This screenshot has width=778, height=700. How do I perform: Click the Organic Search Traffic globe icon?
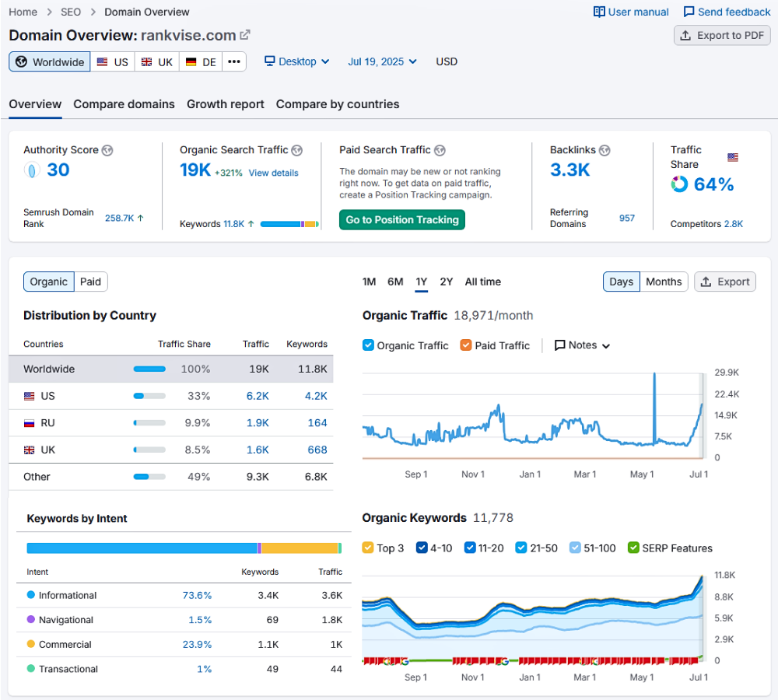[296, 150]
